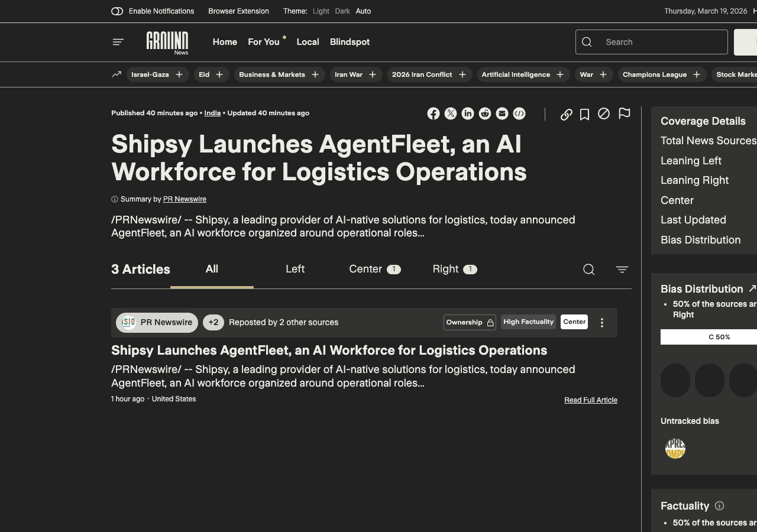The width and height of the screenshot is (757, 532).
Task: Set theme to Auto
Action: (363, 11)
